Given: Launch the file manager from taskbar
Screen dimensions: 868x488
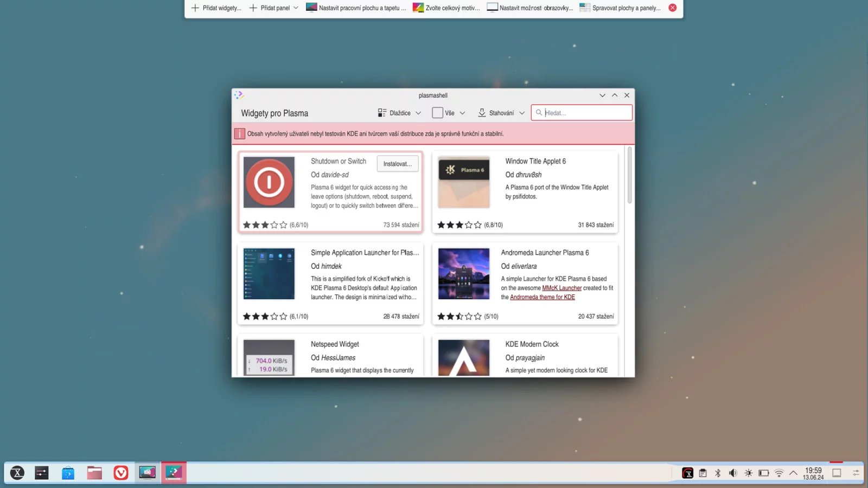Looking at the screenshot, I should click(94, 473).
